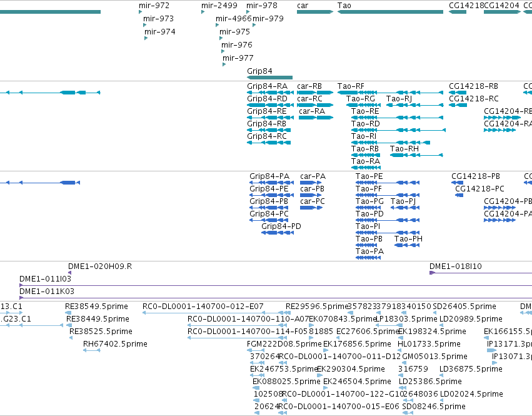The image size is (532, 416).
Task: Open the mir-977 gene label
Action: 238,58
